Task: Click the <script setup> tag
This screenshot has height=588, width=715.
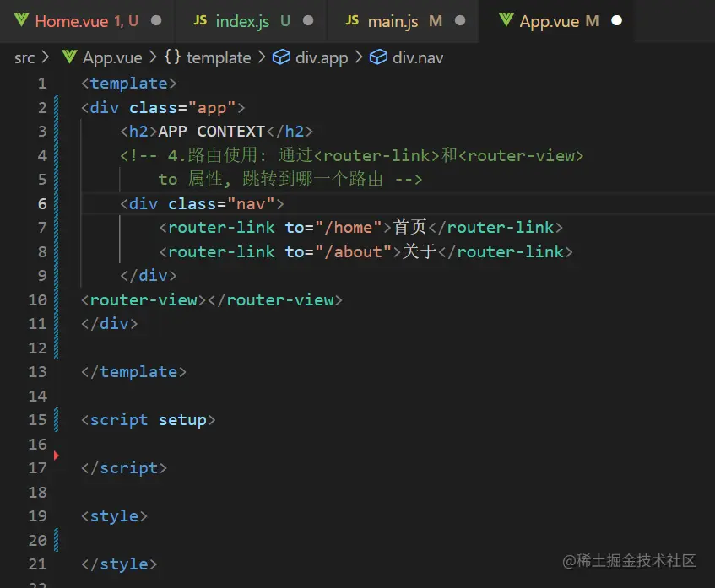Action: point(149,420)
